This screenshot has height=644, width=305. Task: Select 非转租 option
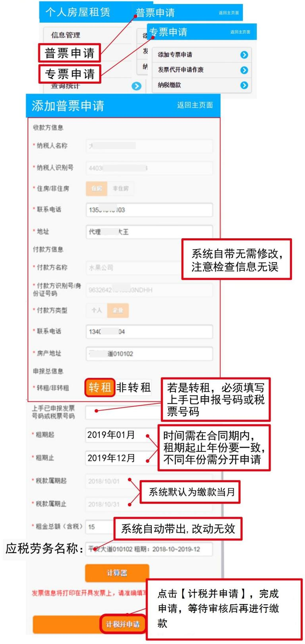click(x=133, y=387)
